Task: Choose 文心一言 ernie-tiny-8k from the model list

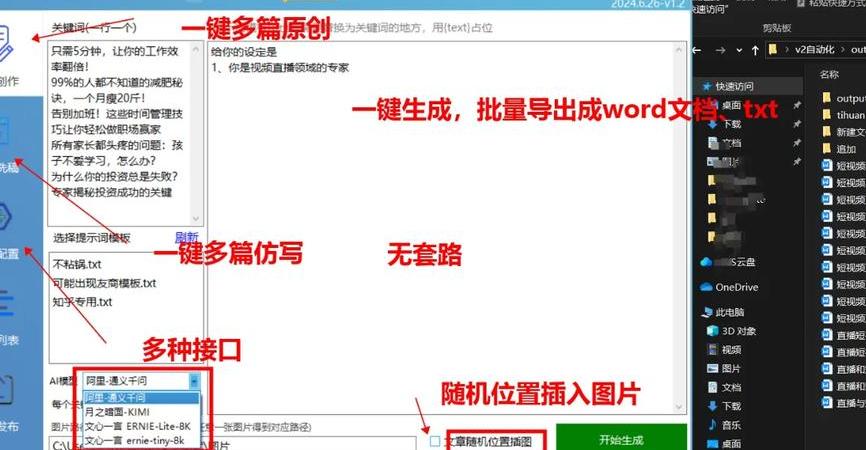Action: 141,441
